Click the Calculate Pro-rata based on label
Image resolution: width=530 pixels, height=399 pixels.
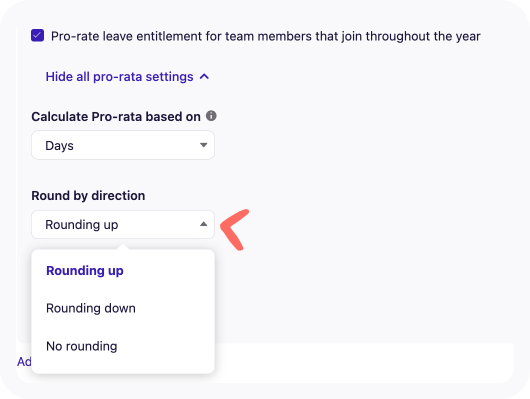(116, 117)
